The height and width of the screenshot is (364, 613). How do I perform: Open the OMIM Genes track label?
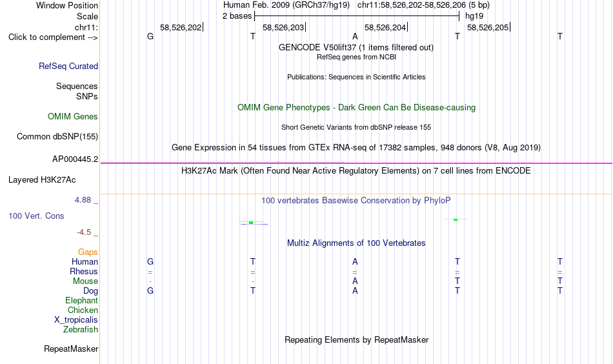73,117
